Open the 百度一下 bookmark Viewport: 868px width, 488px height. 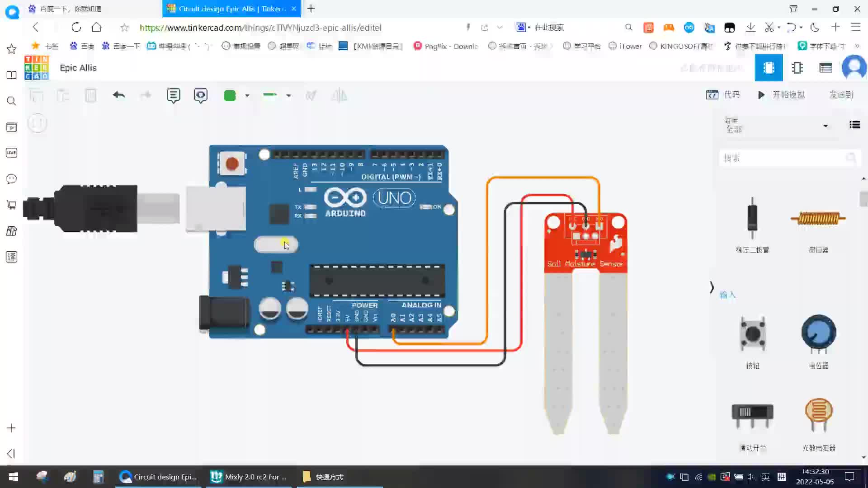(x=121, y=46)
